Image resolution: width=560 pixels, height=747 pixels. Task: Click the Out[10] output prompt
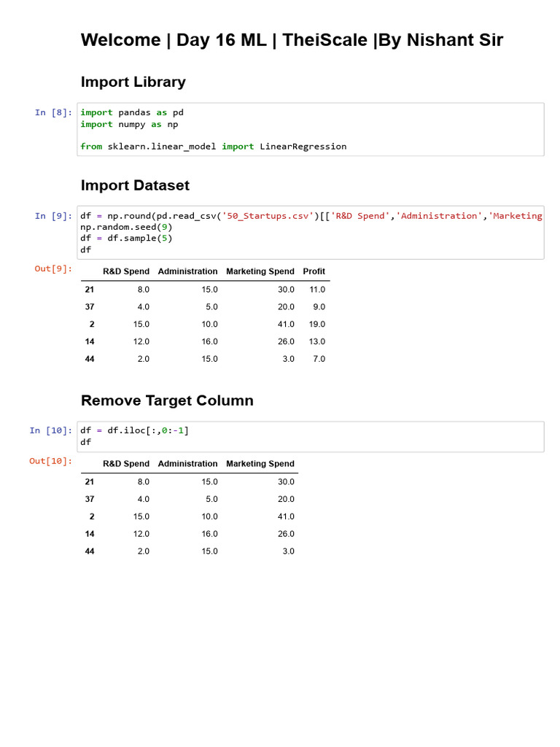click(51, 461)
